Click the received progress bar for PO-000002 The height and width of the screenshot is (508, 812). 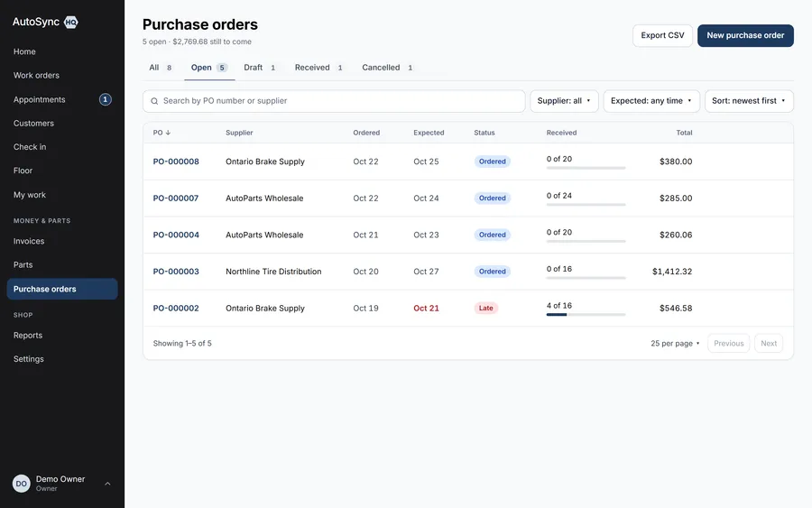586,314
